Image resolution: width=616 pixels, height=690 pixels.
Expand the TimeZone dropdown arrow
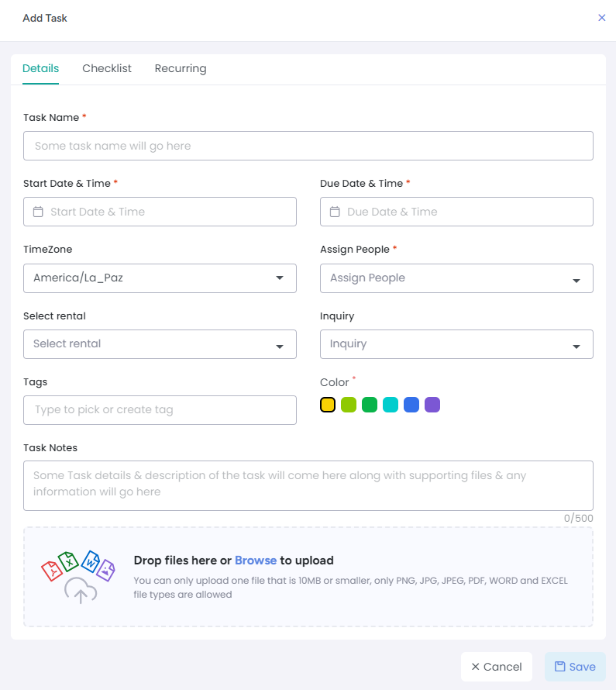click(x=280, y=278)
